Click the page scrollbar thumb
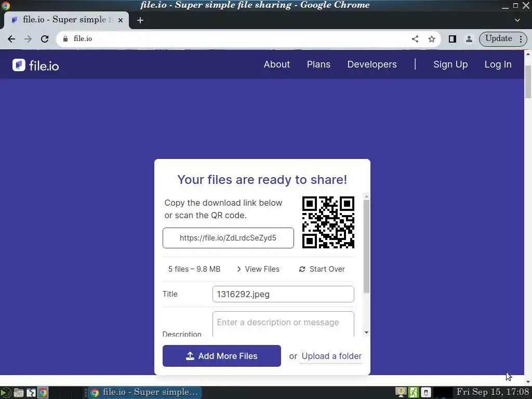The height and width of the screenshot is (399, 532). coord(528,82)
